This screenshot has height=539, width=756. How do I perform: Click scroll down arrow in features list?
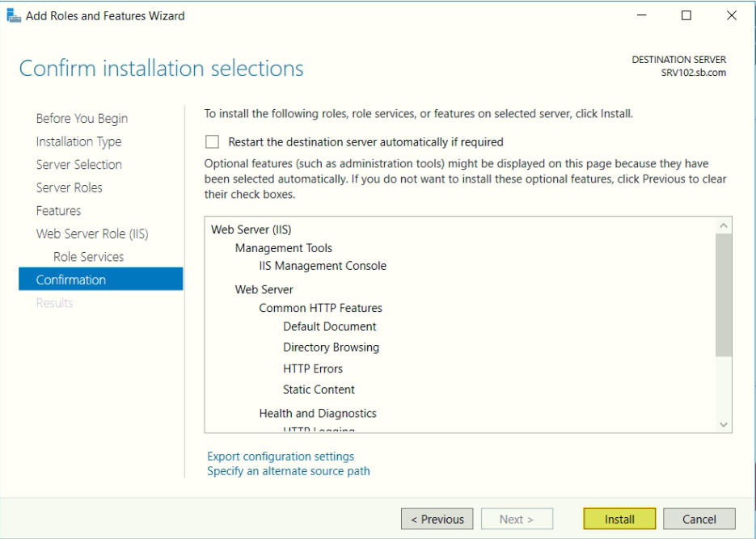[723, 424]
